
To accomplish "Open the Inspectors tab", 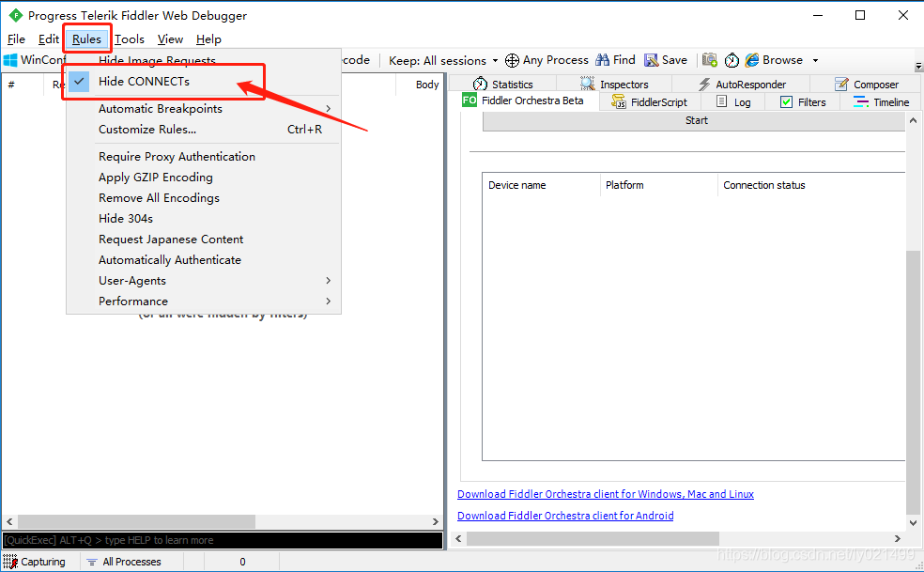I will pos(613,85).
